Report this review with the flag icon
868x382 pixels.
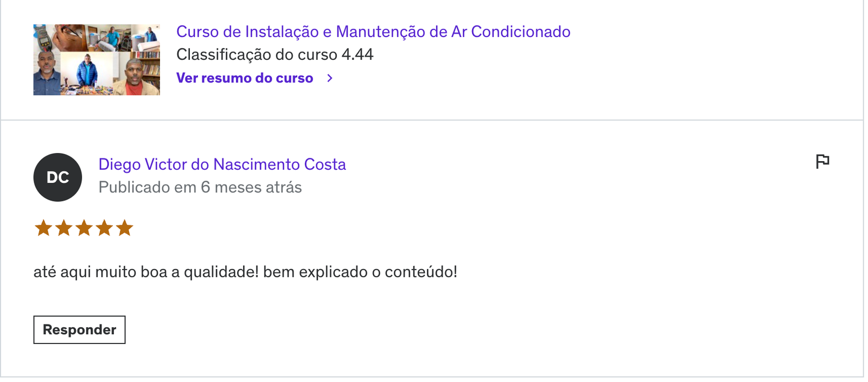[822, 161]
